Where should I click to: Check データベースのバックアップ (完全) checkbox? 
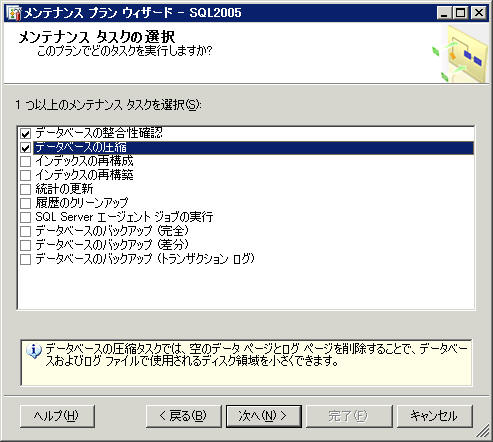(x=26, y=231)
